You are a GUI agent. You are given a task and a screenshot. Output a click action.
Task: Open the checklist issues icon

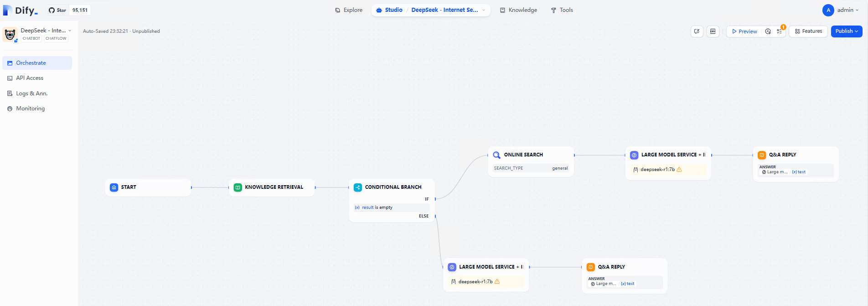780,31
